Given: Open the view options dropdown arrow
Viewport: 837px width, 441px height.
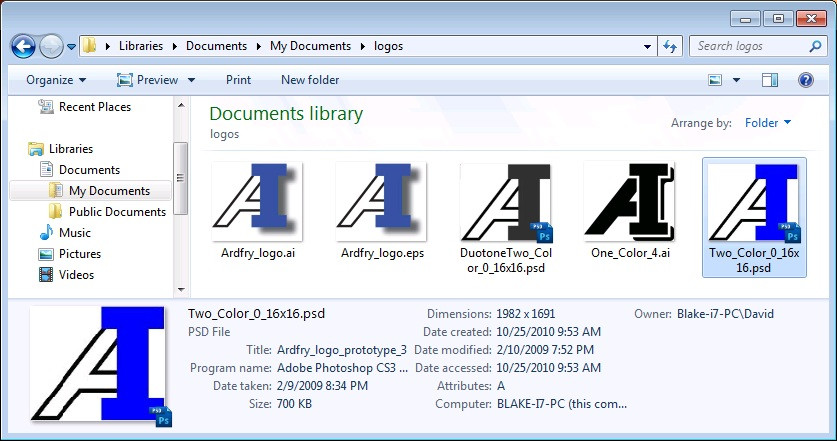Looking at the screenshot, I should point(736,80).
